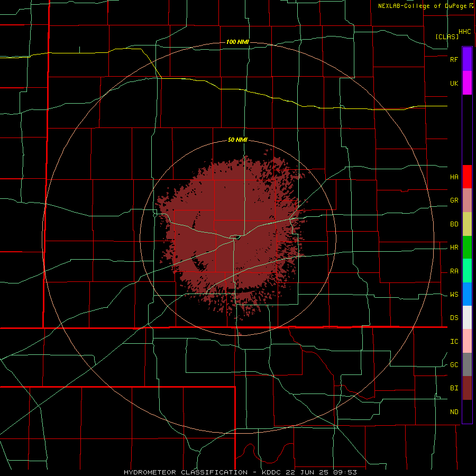Click the RA legend label
Viewport: 476px width, 476px height.
click(x=454, y=271)
